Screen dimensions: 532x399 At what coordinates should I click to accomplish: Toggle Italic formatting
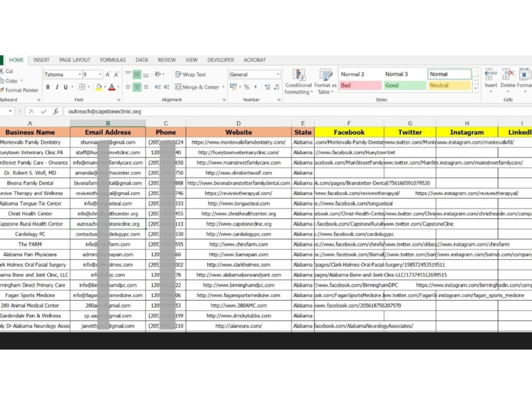pyautogui.click(x=57, y=87)
